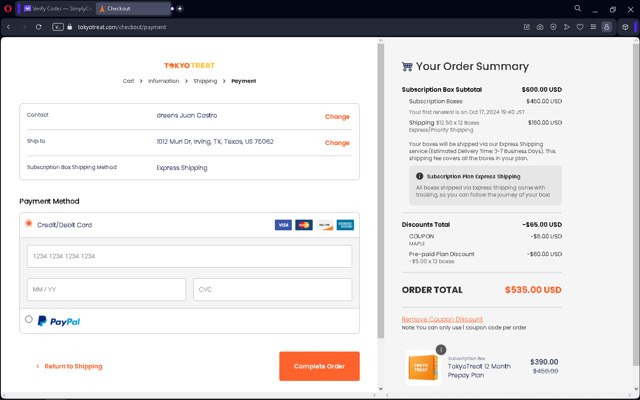Change the contact details
This screenshot has height=400, width=640.
(x=337, y=117)
